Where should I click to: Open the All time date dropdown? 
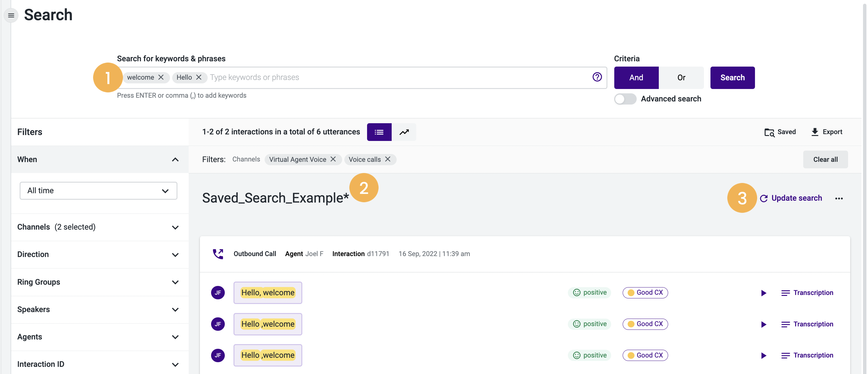(x=98, y=190)
